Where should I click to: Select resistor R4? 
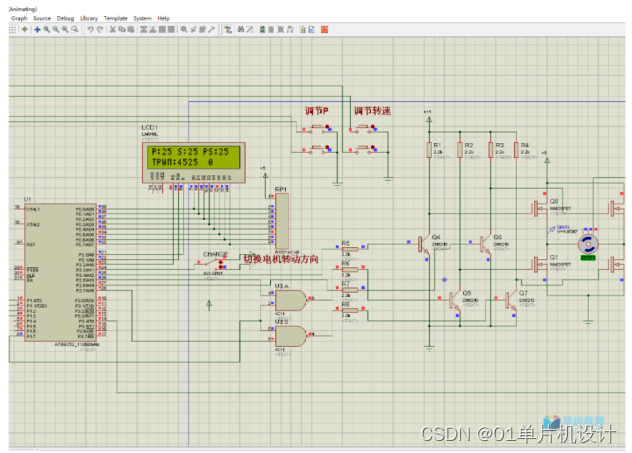pyautogui.click(x=516, y=150)
